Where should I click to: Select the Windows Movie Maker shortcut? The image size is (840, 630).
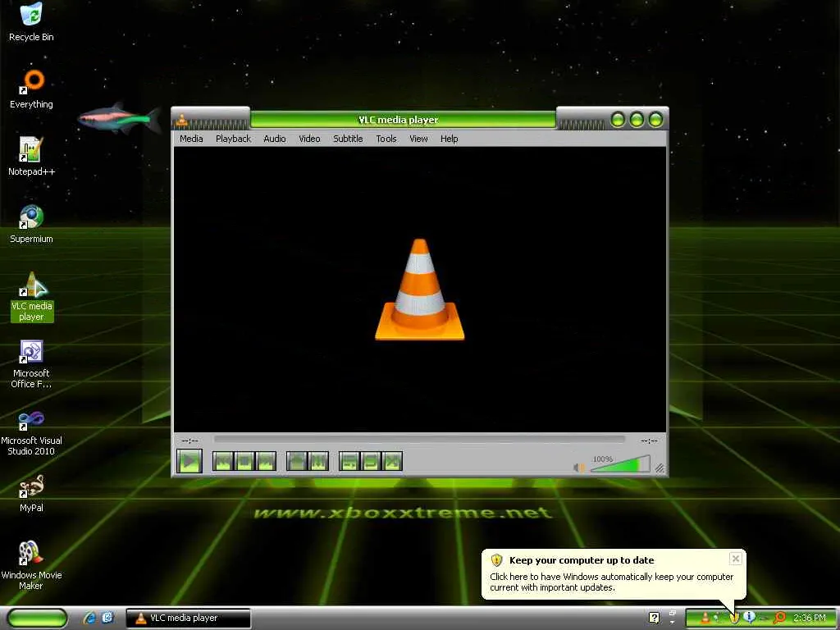pos(31,566)
